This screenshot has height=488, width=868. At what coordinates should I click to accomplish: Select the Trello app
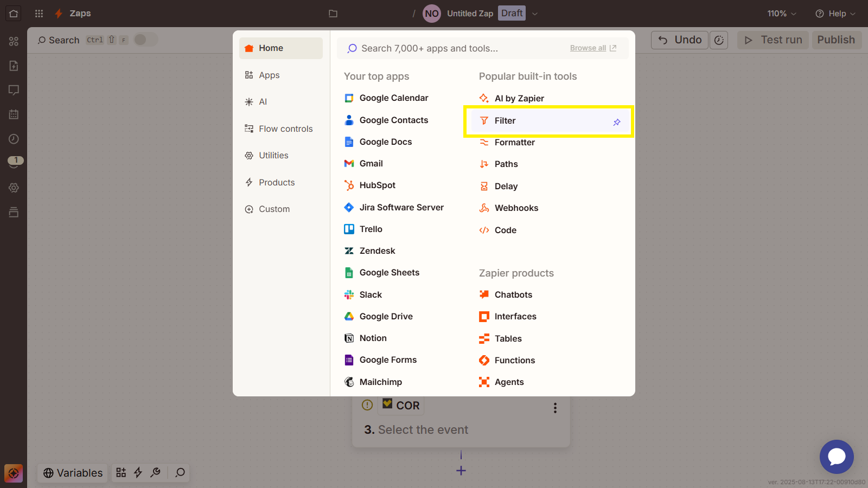(x=363, y=229)
